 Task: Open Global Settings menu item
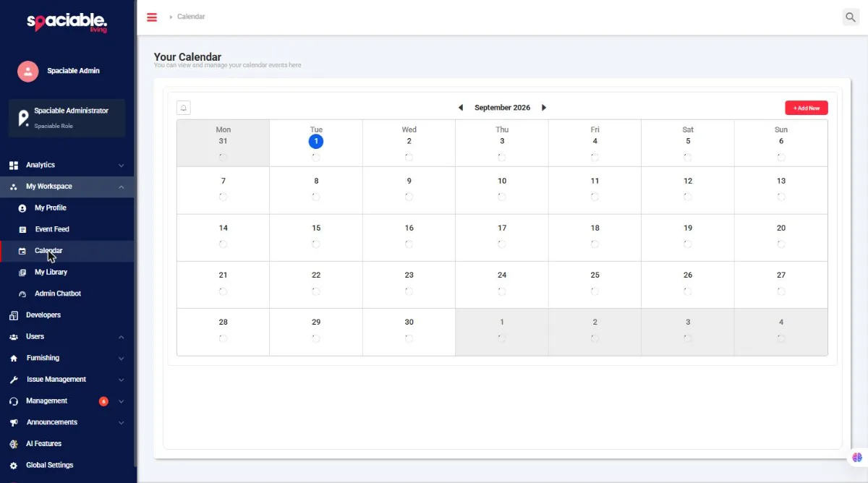click(x=67, y=466)
